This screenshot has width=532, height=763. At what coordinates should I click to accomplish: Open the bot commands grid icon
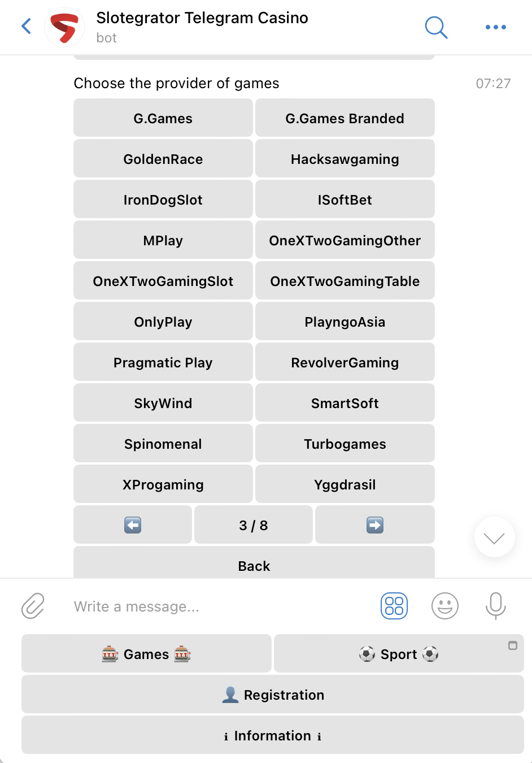[x=394, y=606]
